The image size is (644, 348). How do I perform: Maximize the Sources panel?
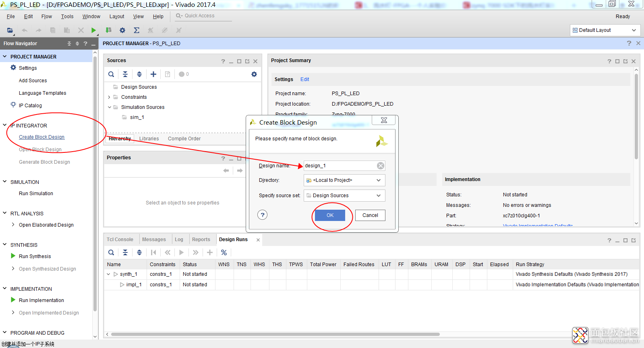[x=239, y=61]
